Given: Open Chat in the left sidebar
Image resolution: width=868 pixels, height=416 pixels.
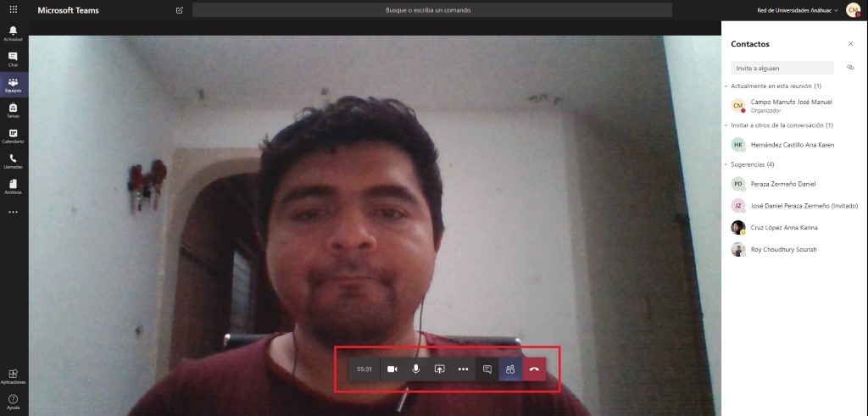Looking at the screenshot, I should pyautogui.click(x=13, y=59).
